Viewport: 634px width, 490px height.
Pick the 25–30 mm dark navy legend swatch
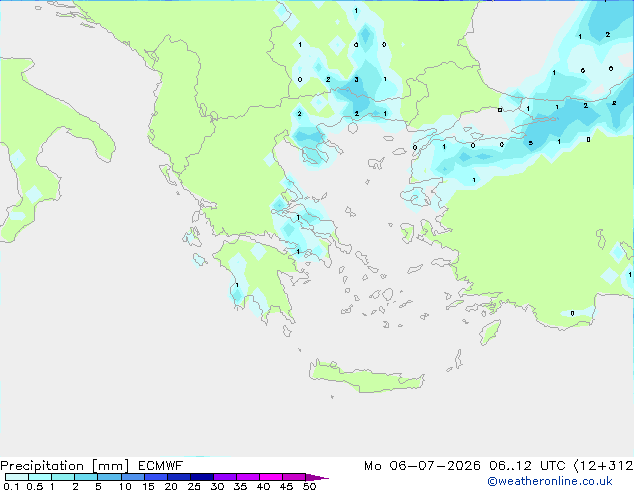(201, 477)
